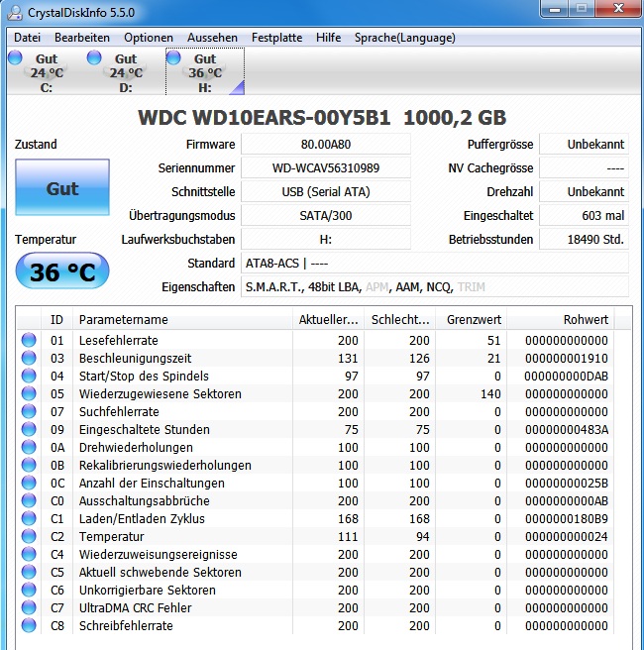Open the Optionen menu
This screenshot has height=650, width=644.
click(149, 38)
